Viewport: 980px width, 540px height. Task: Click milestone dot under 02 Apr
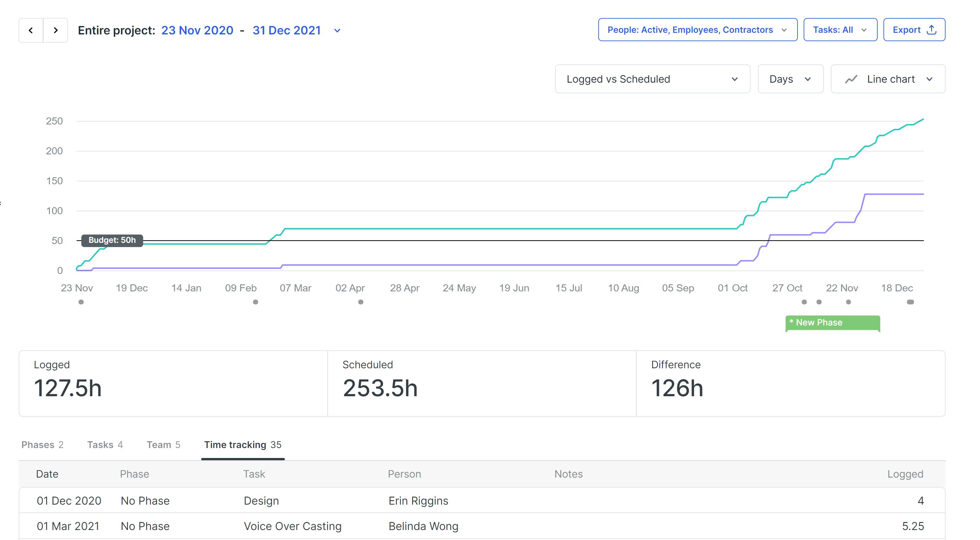361,302
